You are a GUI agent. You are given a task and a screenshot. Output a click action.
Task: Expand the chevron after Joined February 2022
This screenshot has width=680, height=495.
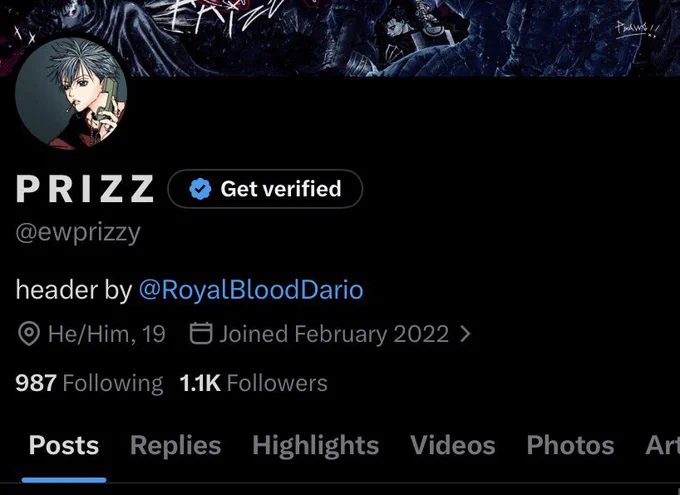pyautogui.click(x=465, y=334)
